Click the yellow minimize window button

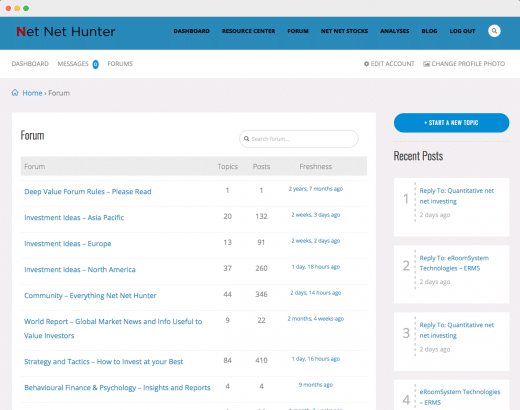pyautogui.click(x=17, y=8)
